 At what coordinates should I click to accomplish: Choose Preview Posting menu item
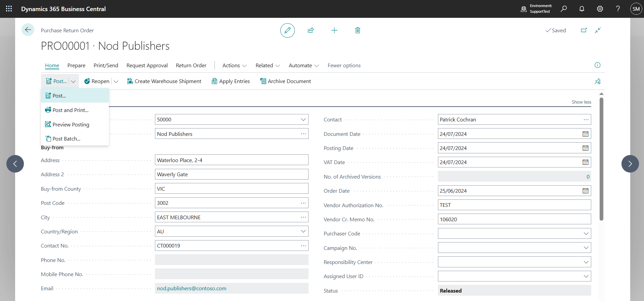point(75,124)
